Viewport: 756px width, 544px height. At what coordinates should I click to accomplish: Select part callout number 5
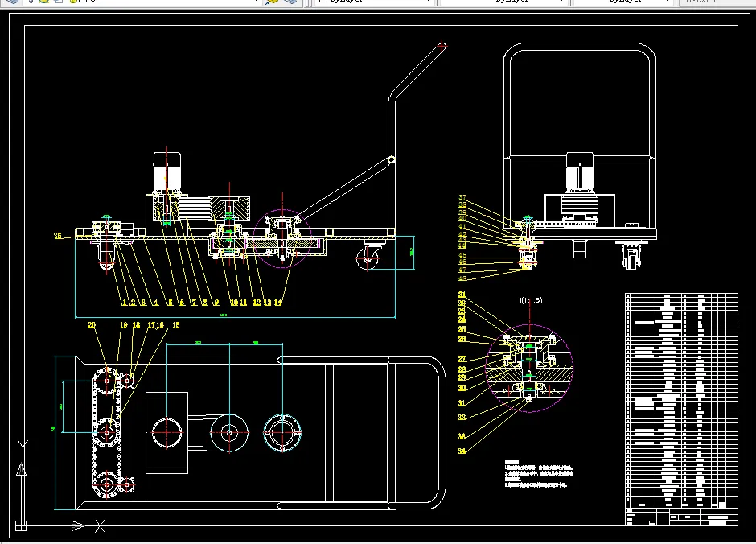[x=171, y=303]
